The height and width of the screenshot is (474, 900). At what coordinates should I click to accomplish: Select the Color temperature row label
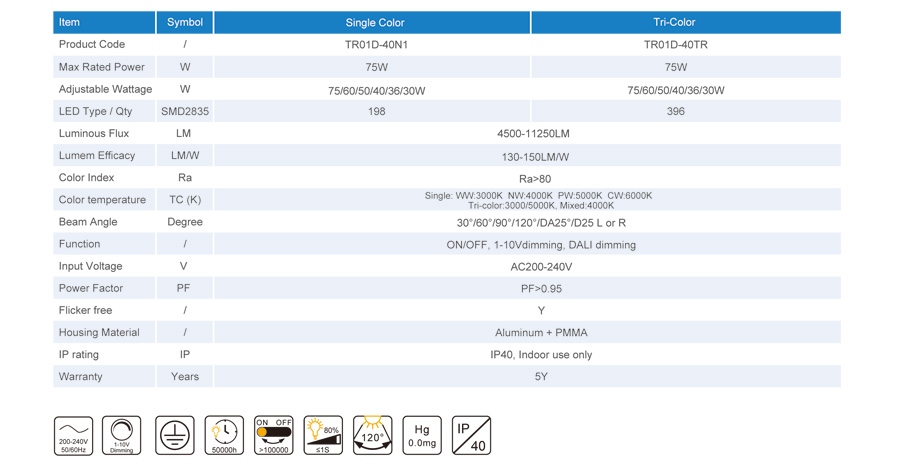[102, 200]
